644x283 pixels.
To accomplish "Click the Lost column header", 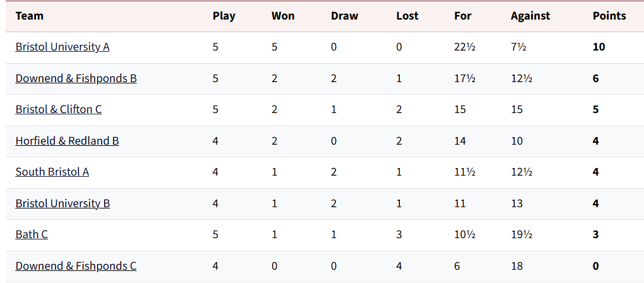I will [407, 16].
